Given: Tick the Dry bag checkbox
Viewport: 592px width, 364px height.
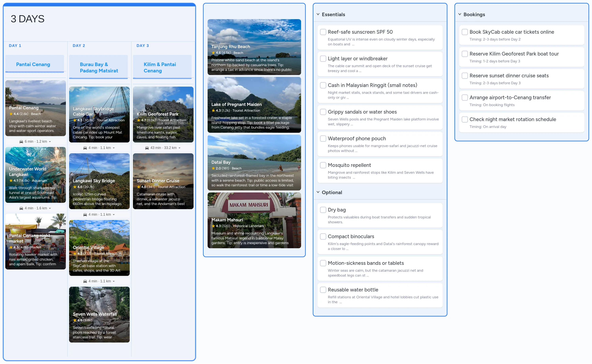Looking at the screenshot, I should [323, 210].
